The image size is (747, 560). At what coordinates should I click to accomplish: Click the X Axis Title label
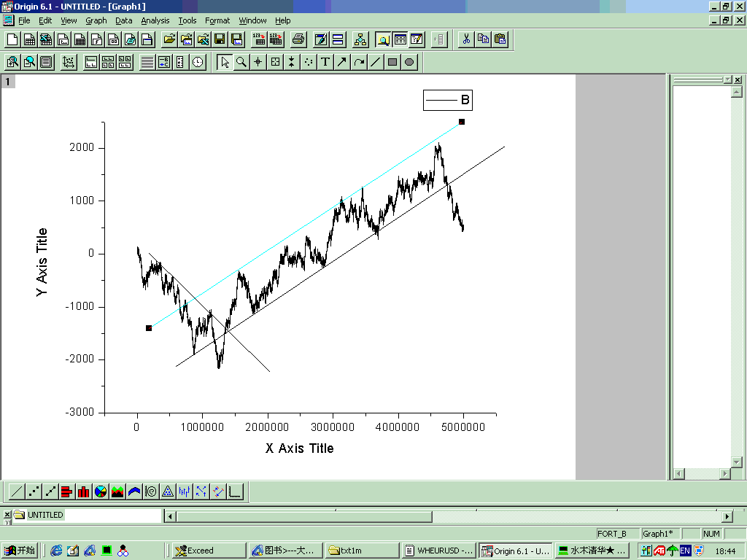coord(300,448)
